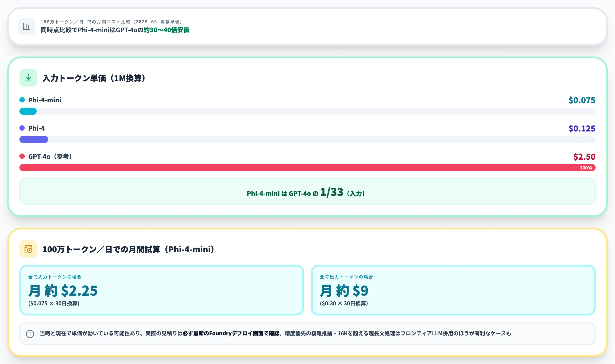The height and width of the screenshot is (364, 615).
Task: Click the orange calendar clock icon
Action: click(28, 249)
